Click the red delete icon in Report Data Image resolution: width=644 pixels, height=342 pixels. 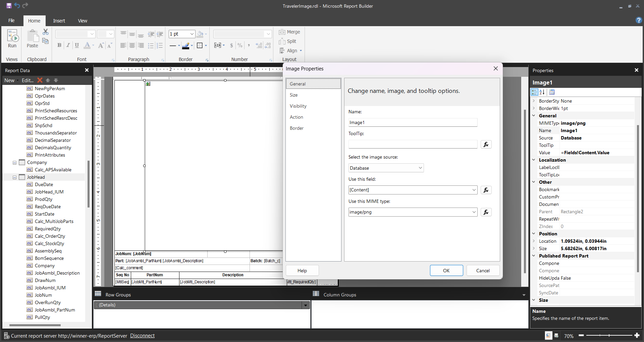click(x=40, y=80)
